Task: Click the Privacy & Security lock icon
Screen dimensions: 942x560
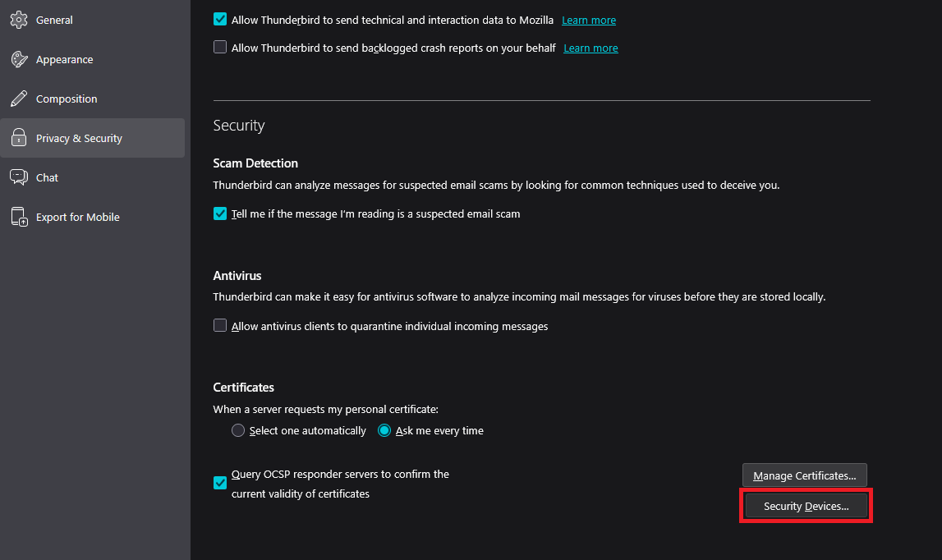Action: 19,138
